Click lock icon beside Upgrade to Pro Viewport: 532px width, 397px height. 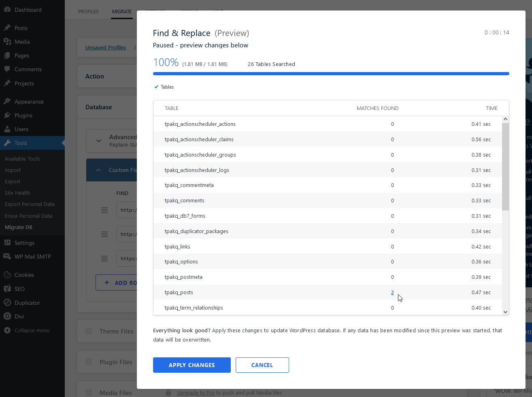click(x=168, y=393)
